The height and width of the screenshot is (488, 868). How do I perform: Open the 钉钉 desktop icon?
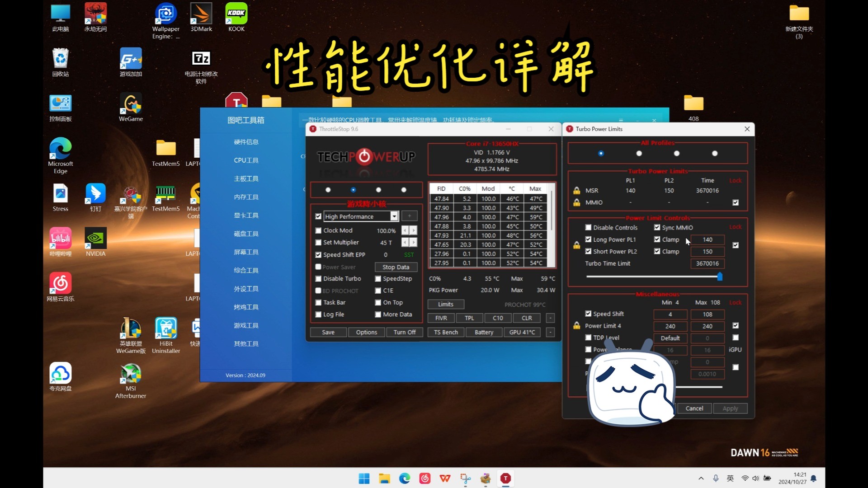96,198
